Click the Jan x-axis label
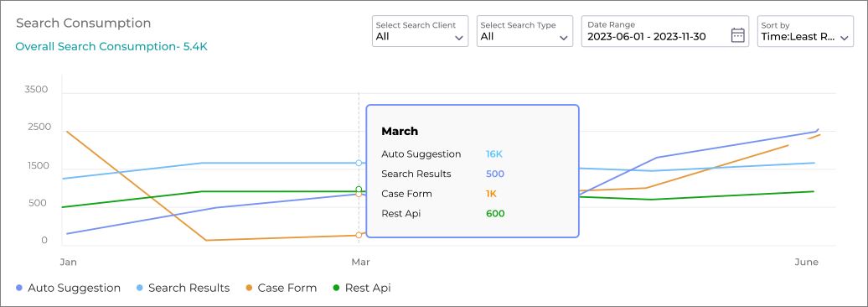 [68, 262]
